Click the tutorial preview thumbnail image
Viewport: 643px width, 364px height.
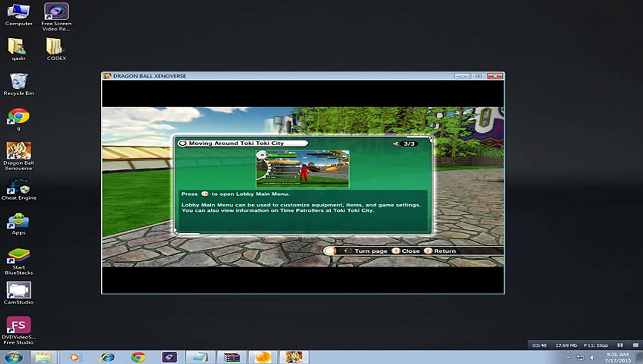302,168
